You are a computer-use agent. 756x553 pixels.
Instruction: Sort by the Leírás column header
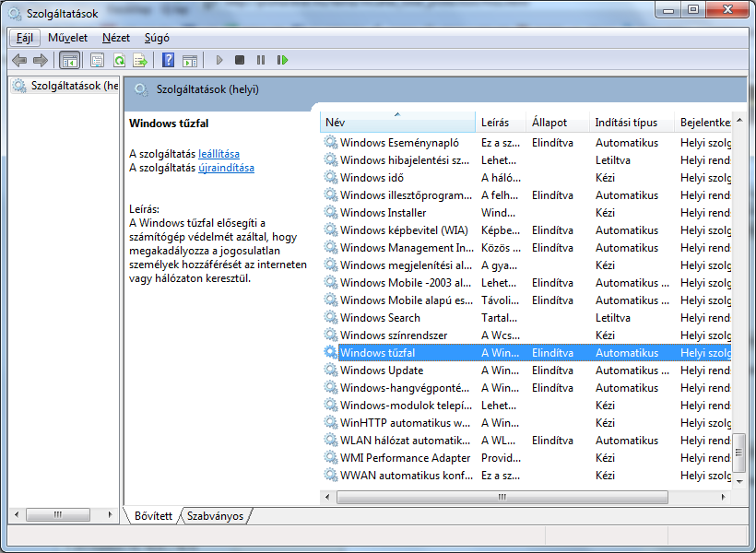point(501,122)
